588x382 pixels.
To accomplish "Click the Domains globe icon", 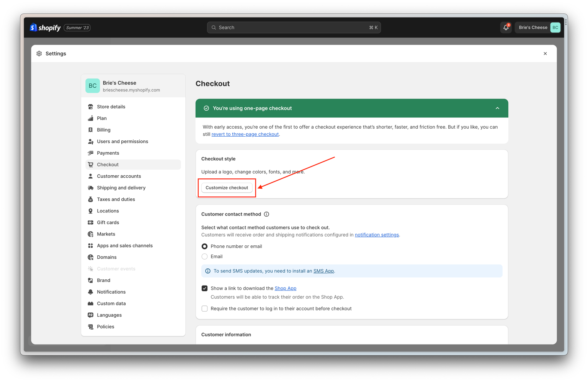I will pos(91,257).
